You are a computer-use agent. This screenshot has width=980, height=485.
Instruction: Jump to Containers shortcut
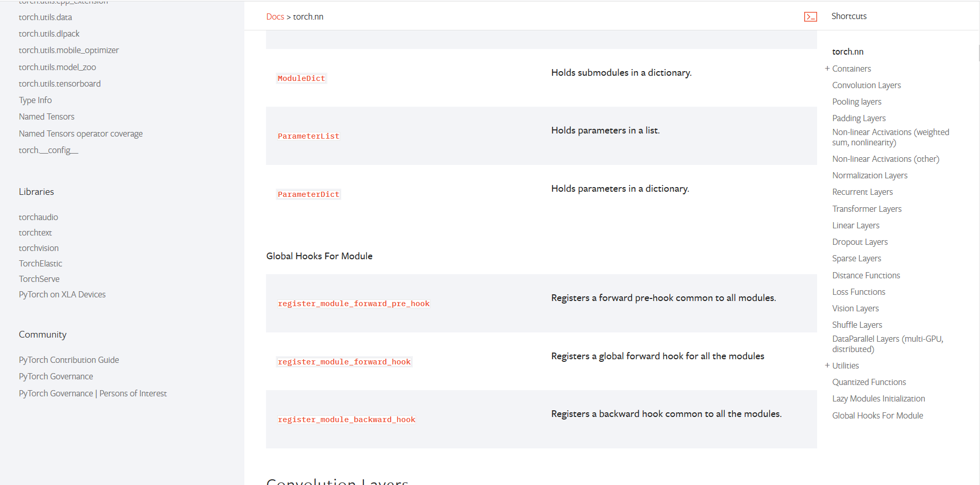click(851, 69)
